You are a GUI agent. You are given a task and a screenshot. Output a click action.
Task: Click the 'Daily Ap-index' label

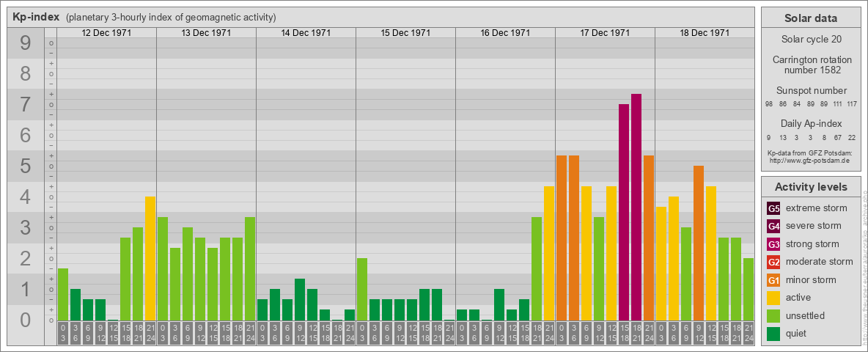[x=811, y=123]
